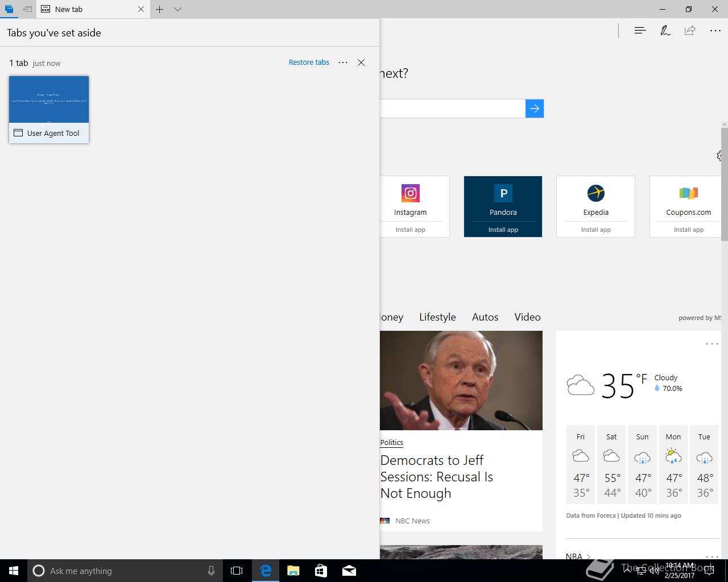Image resolution: width=728 pixels, height=582 pixels.
Task: Install app under Instagram
Action: pyautogui.click(x=411, y=230)
